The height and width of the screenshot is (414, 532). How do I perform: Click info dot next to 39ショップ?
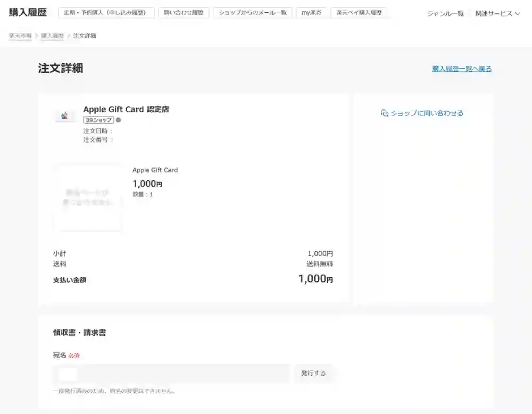coord(119,120)
